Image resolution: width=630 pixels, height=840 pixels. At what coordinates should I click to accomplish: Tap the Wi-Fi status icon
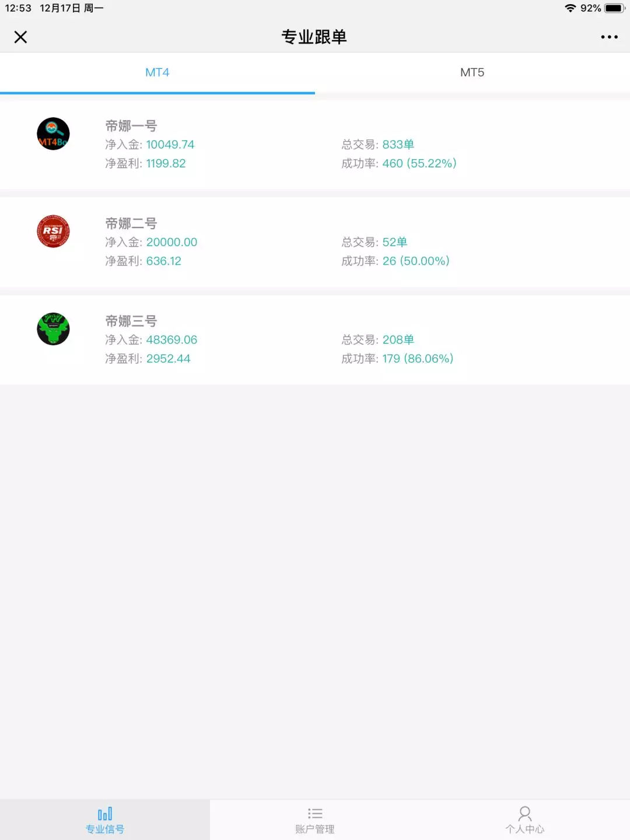[570, 8]
